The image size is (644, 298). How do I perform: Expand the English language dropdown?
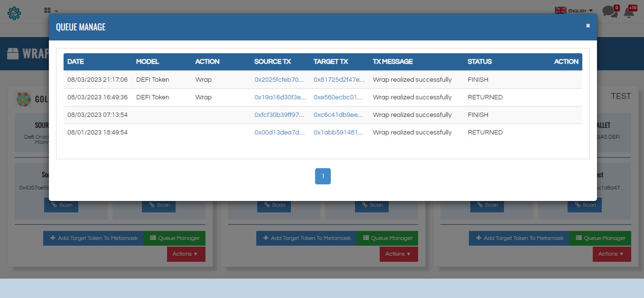pos(580,11)
